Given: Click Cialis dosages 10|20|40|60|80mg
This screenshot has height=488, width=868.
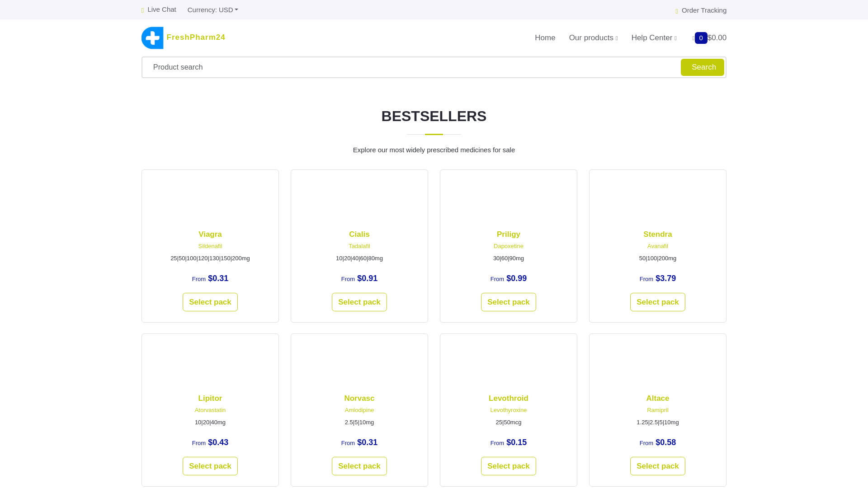Looking at the screenshot, I should point(359,258).
